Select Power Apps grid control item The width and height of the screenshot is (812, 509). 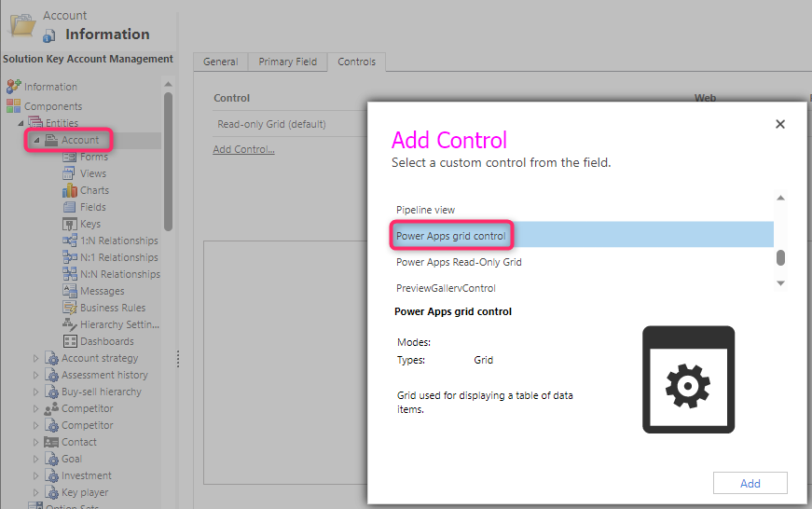[583, 235]
